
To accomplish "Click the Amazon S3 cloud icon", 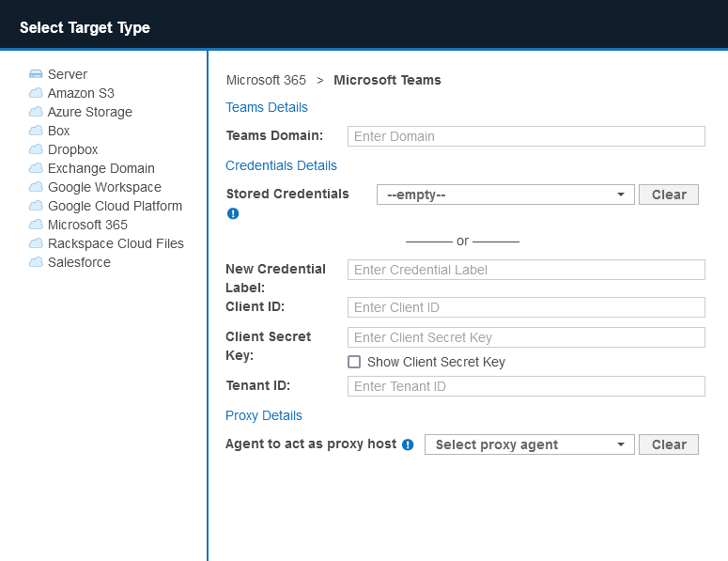I will click(36, 93).
